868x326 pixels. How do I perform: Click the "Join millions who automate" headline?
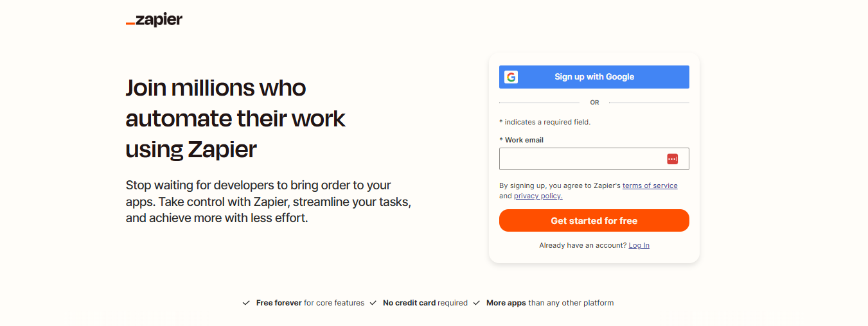(236, 119)
